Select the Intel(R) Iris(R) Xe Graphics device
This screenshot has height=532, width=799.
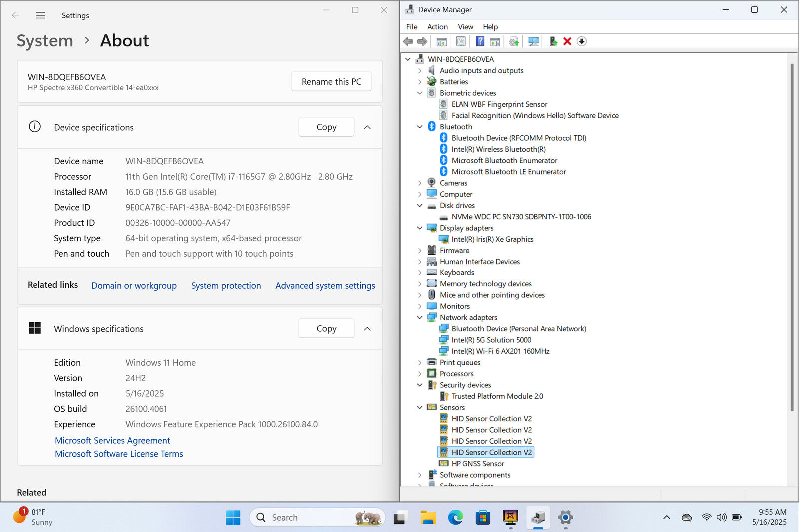(492, 239)
